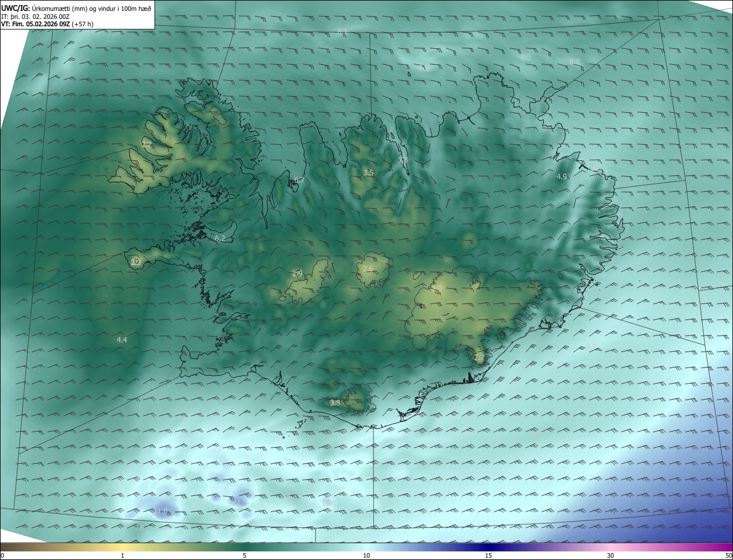Click the 8.3 value off the north coast
Image resolution: width=733 pixels, height=560 pixels.
526,57
